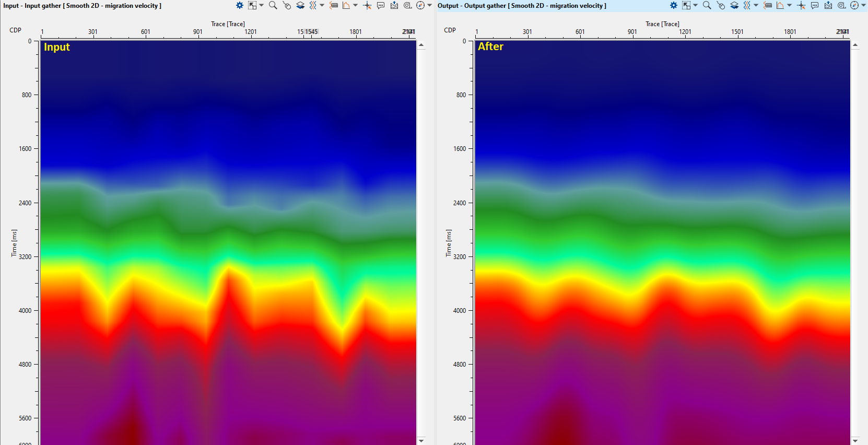Click the compass icon in Output gather toolbar
Viewport: 868px width, 445px height.
(x=854, y=5)
